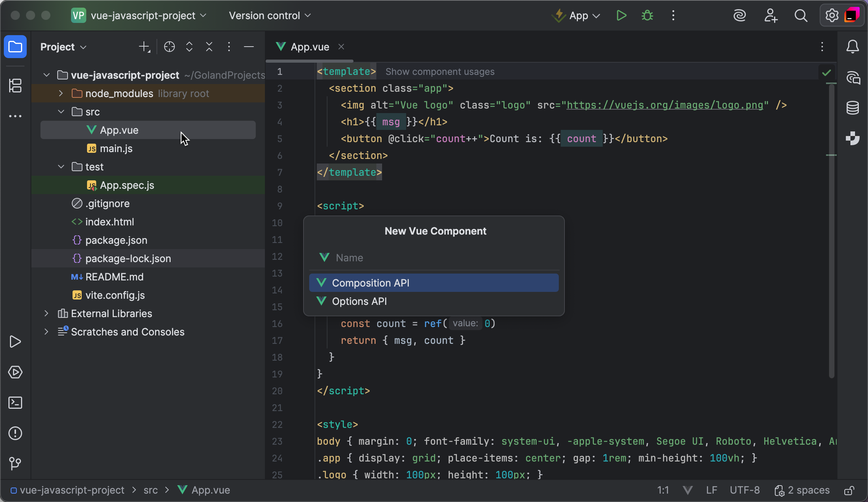
Task: Select Composition API component type
Action: (x=434, y=283)
